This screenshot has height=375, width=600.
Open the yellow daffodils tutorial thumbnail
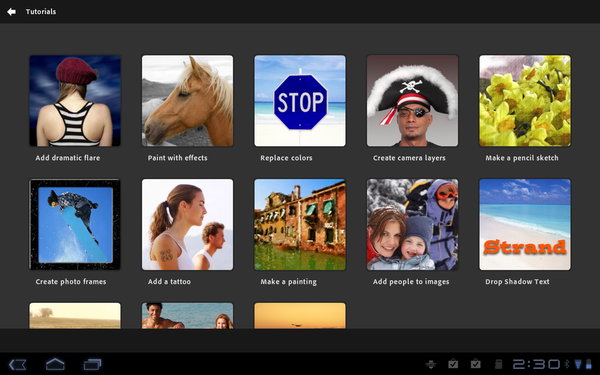click(525, 101)
